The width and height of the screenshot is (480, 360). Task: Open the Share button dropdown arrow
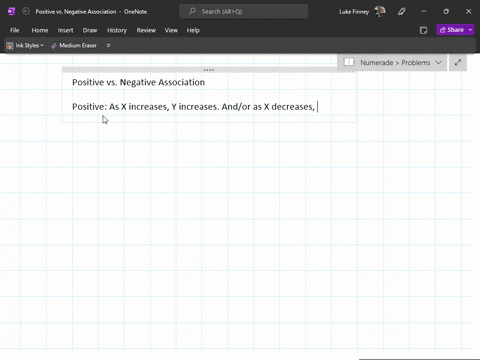(x=470, y=30)
